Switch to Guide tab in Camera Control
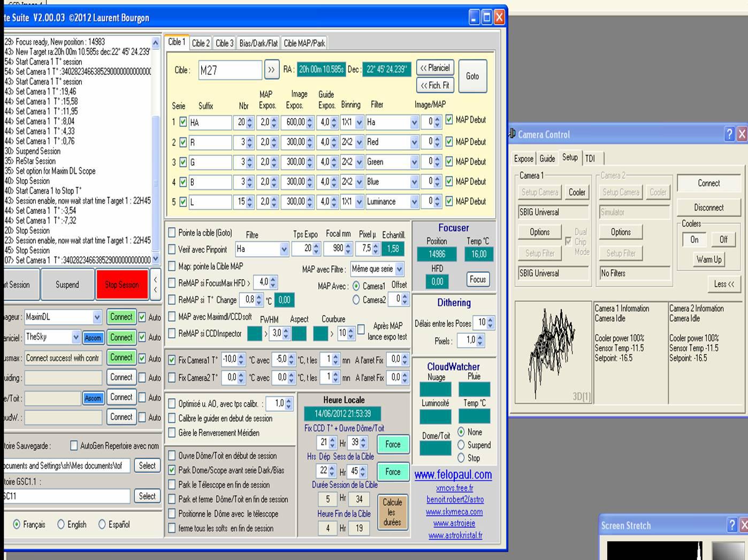The width and height of the screenshot is (748, 560). coord(547,158)
